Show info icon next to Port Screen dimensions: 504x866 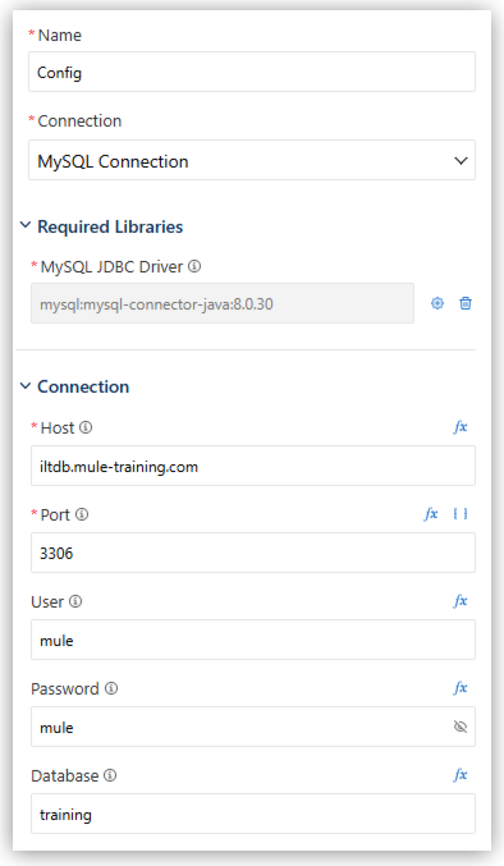[82, 514]
